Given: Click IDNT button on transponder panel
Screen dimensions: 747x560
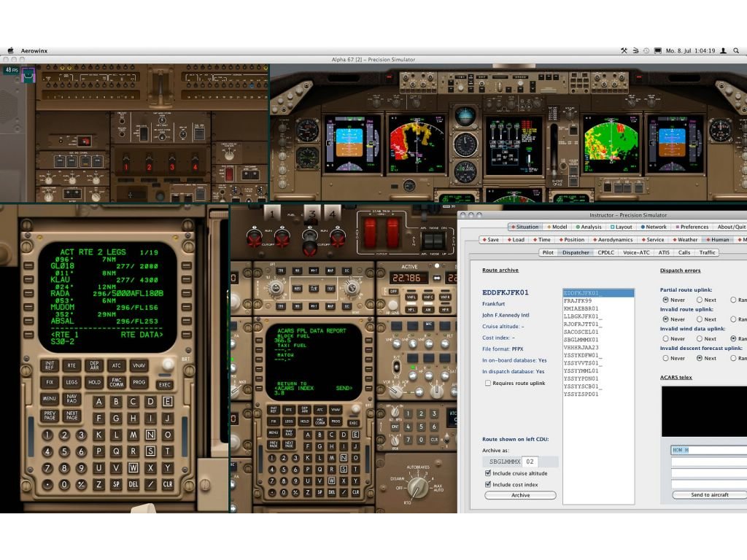Looking at the screenshot, I should (x=395, y=427).
